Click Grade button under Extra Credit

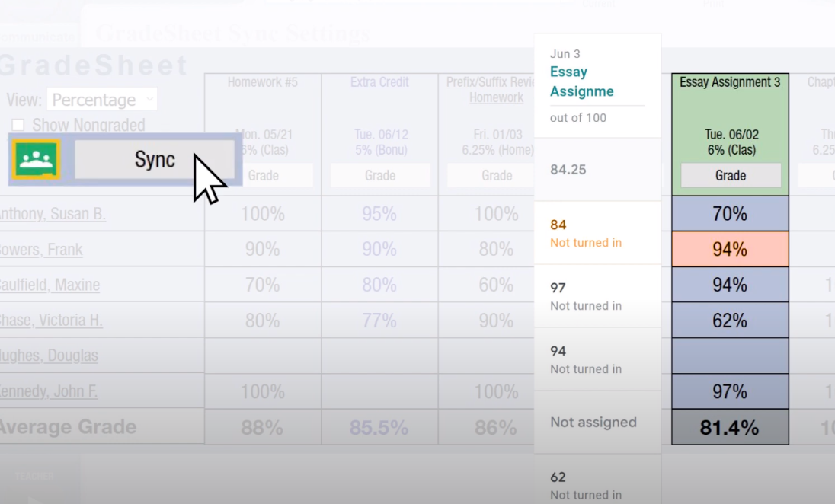pos(379,175)
